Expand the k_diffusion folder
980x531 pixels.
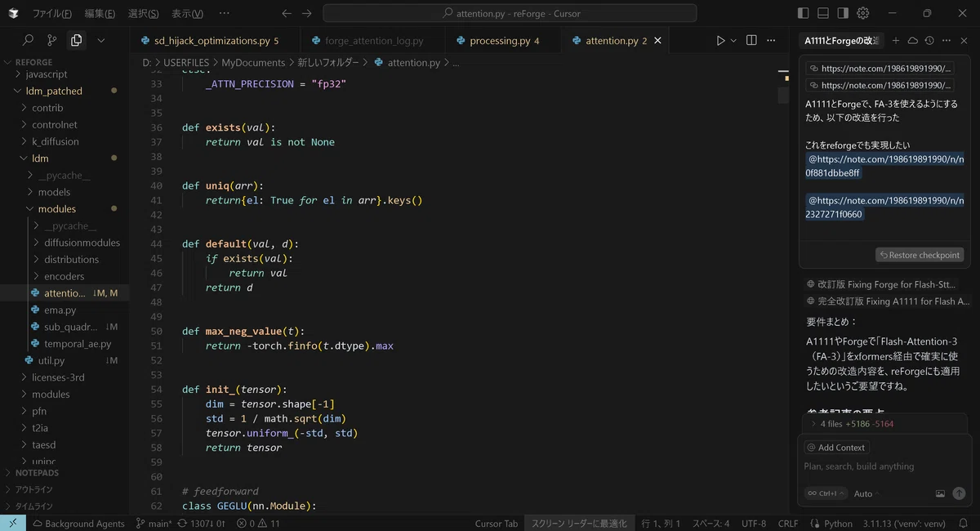[65, 141]
